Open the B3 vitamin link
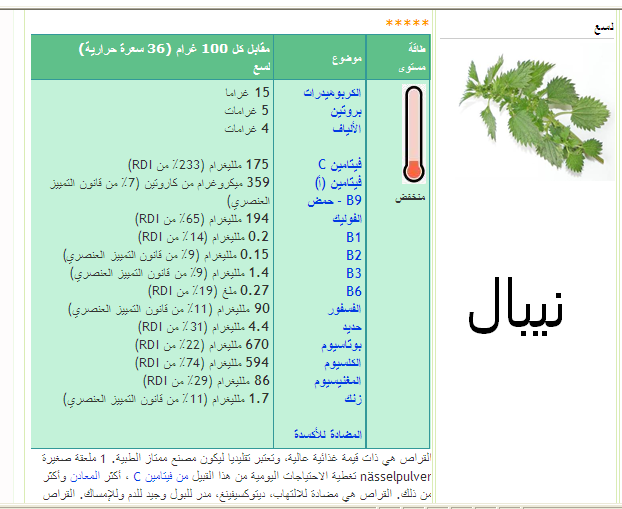 353,273
